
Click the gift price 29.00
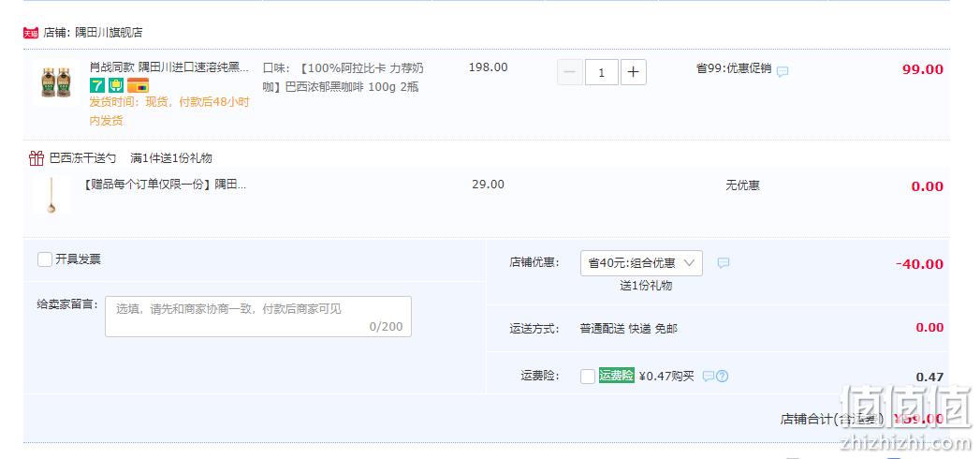(x=488, y=185)
